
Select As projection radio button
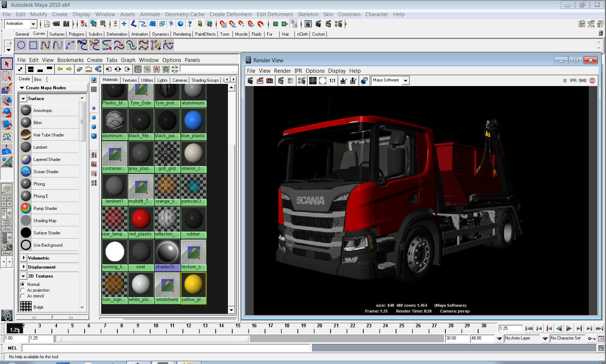pyautogui.click(x=23, y=290)
